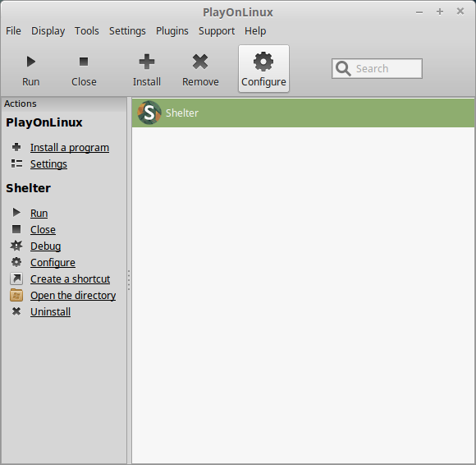
Task: Open the sidebar Settings link
Action: point(48,164)
